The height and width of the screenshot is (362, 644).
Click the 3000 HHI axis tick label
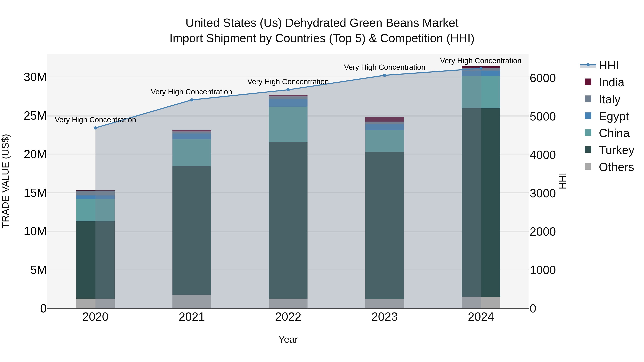543,194
